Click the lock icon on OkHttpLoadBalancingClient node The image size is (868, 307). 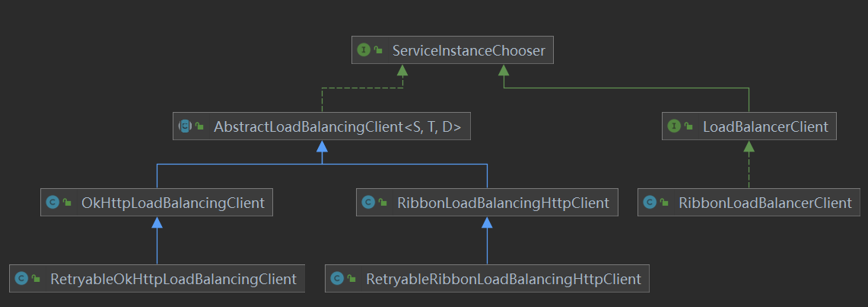point(67,203)
